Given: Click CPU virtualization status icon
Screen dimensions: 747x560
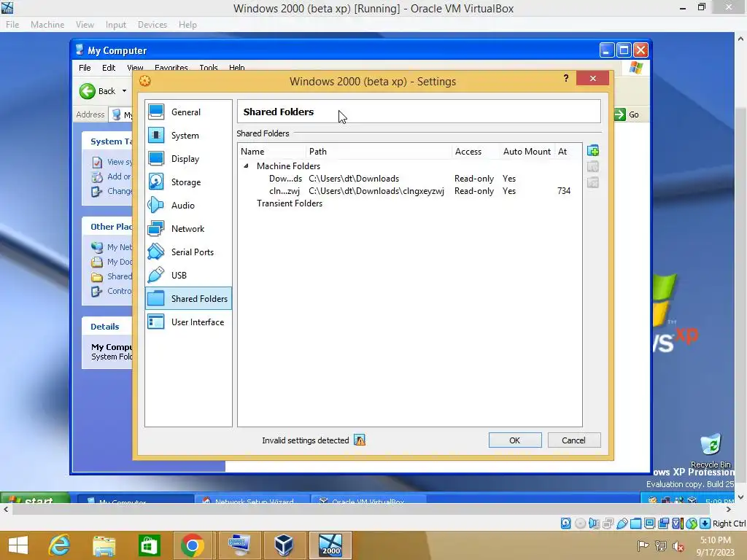Looking at the screenshot, I should coord(677,524).
